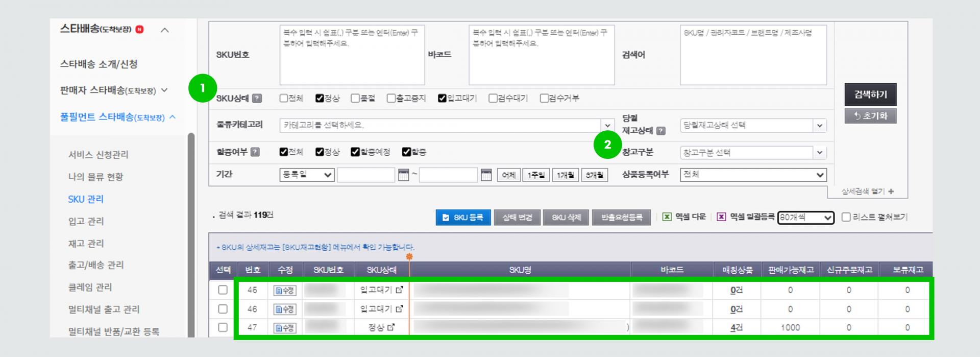Open 출고/배송 관리 in the sidebar
This screenshot has width=980, height=357.
(96, 265)
